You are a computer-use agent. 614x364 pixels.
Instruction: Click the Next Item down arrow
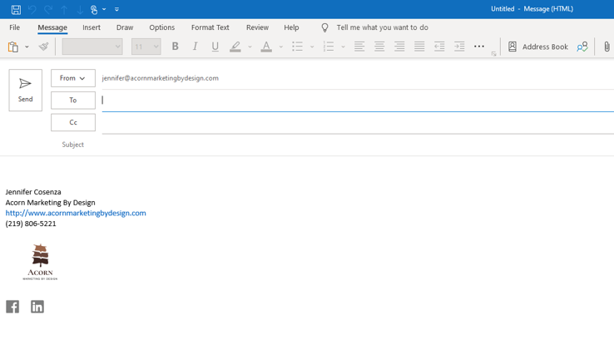click(80, 10)
